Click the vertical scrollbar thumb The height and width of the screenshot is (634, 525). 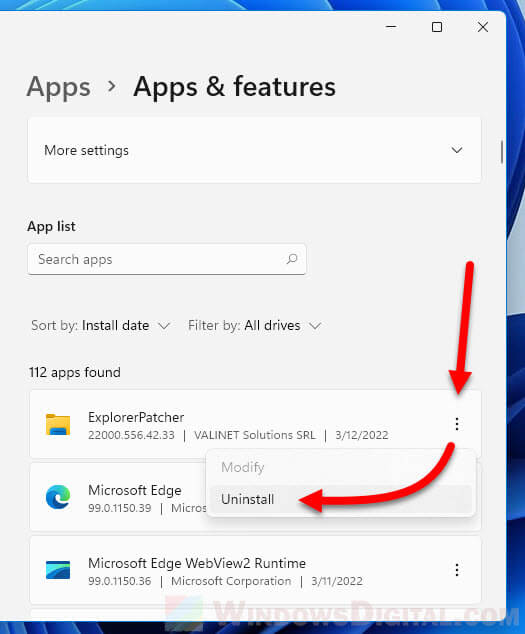[x=502, y=152]
